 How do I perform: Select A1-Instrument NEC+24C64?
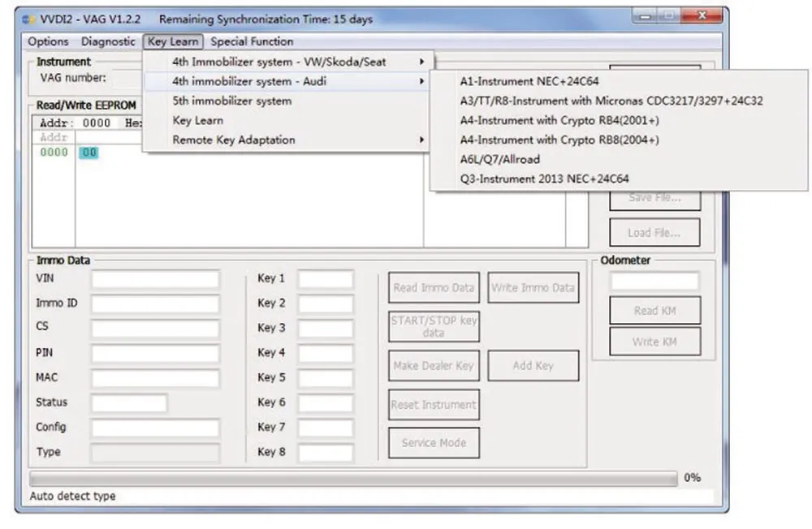(x=618, y=81)
